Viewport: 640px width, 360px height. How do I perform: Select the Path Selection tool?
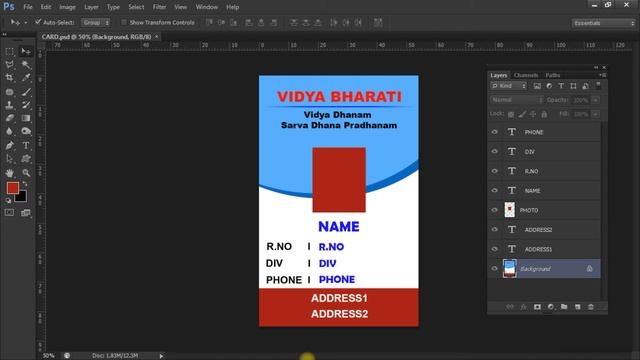tap(9, 159)
